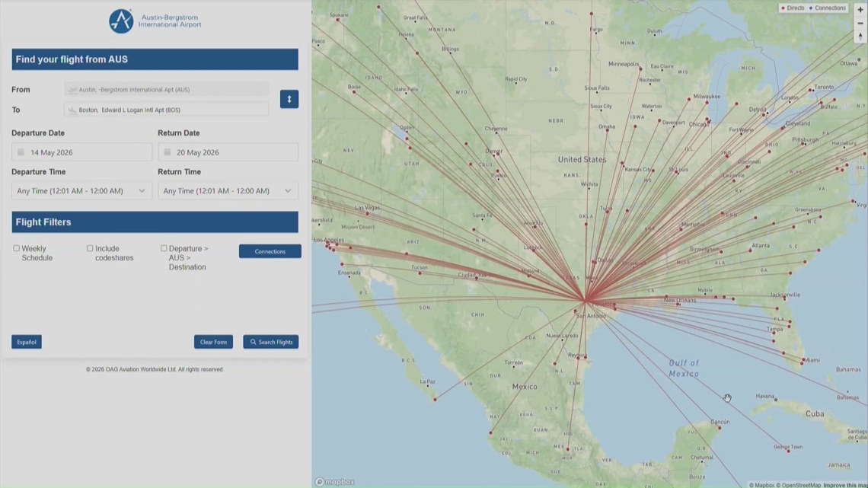Zoom in on the map
This screenshot has width=868, height=488.
860,9
